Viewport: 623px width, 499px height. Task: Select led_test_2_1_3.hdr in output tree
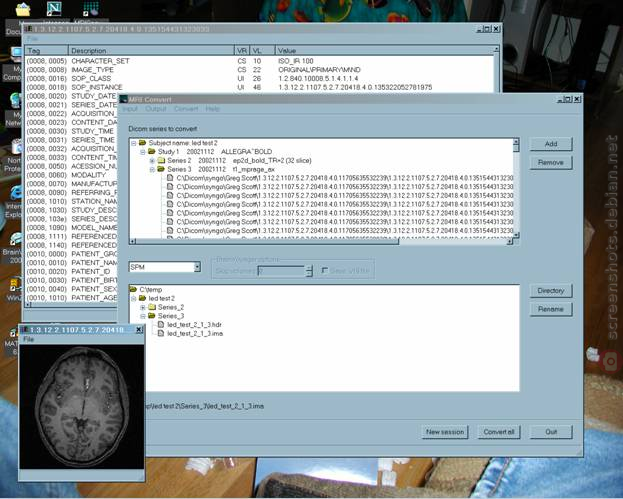194,325
